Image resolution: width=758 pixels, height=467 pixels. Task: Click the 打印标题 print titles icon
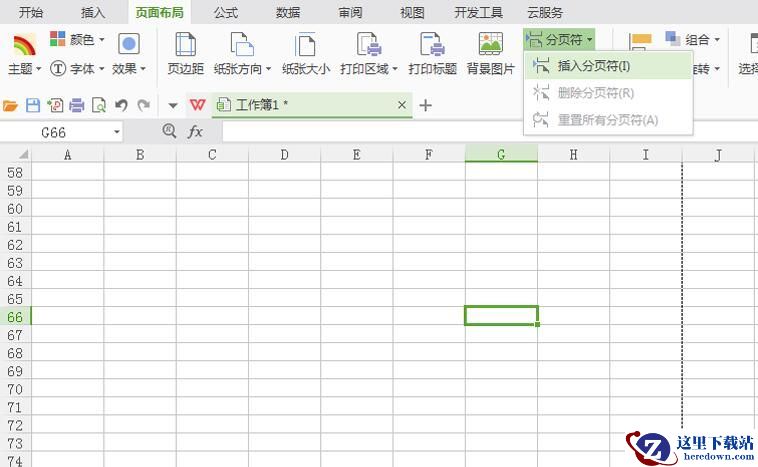click(x=432, y=44)
